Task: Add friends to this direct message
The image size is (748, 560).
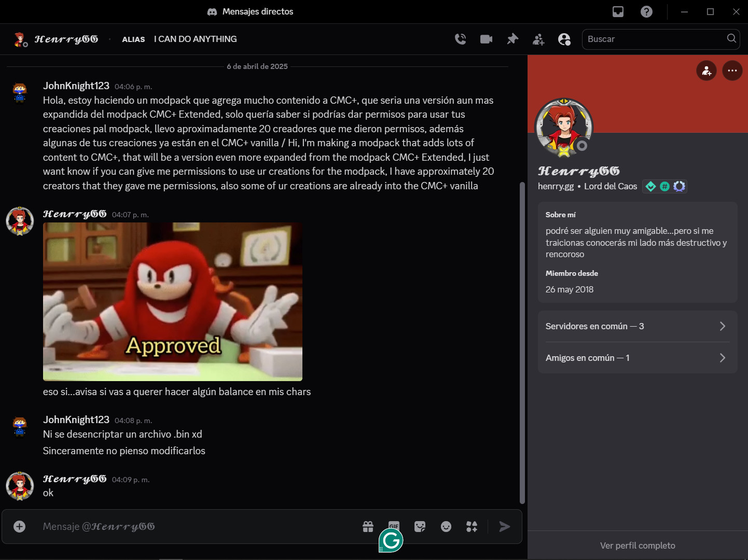Action: pyautogui.click(x=538, y=39)
